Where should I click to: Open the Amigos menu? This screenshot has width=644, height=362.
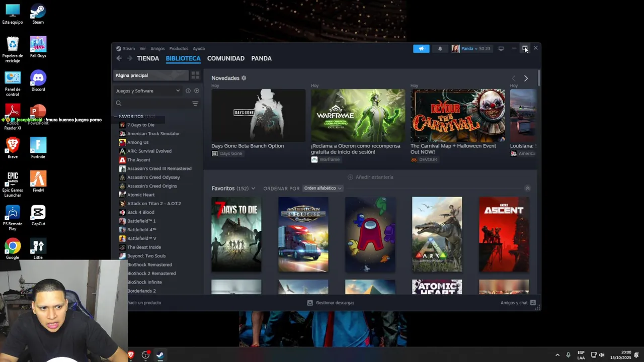click(157, 49)
